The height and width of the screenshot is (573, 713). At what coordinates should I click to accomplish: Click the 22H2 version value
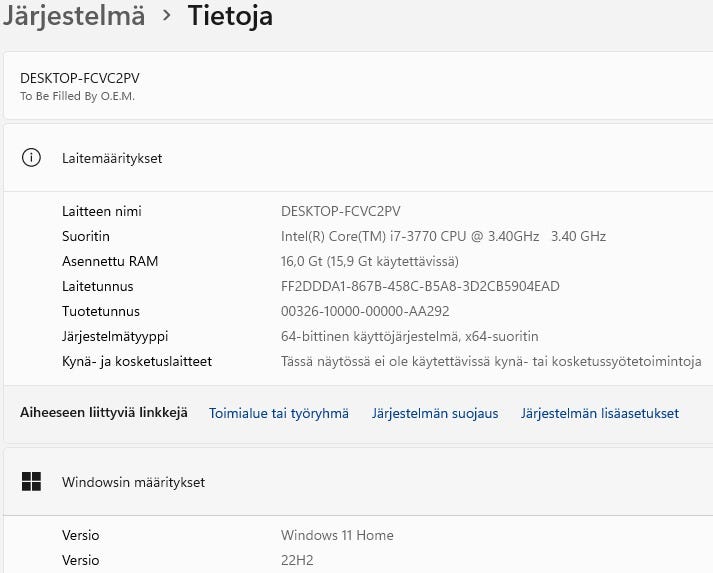coord(298,560)
